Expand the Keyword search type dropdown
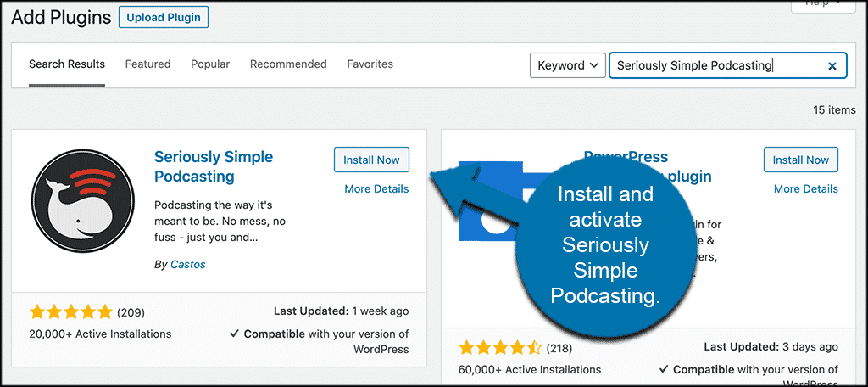Image resolution: width=868 pixels, height=387 pixels. 567,65
